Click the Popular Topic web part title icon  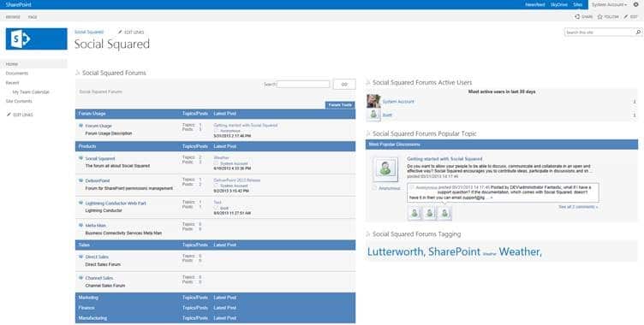tap(368, 133)
